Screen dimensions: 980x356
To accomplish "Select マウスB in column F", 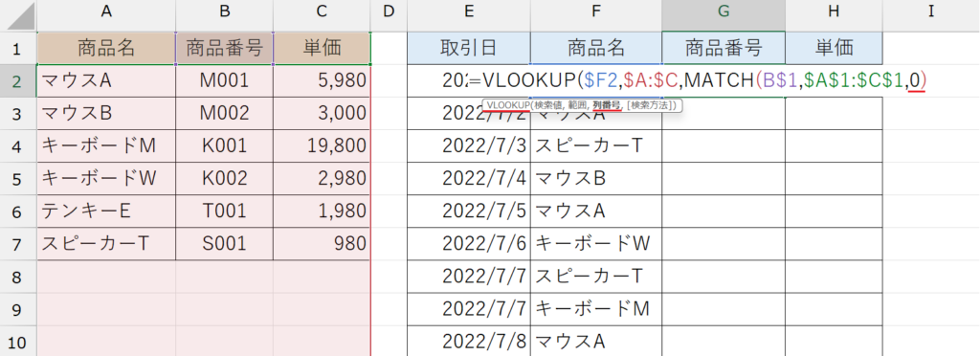I will (595, 178).
